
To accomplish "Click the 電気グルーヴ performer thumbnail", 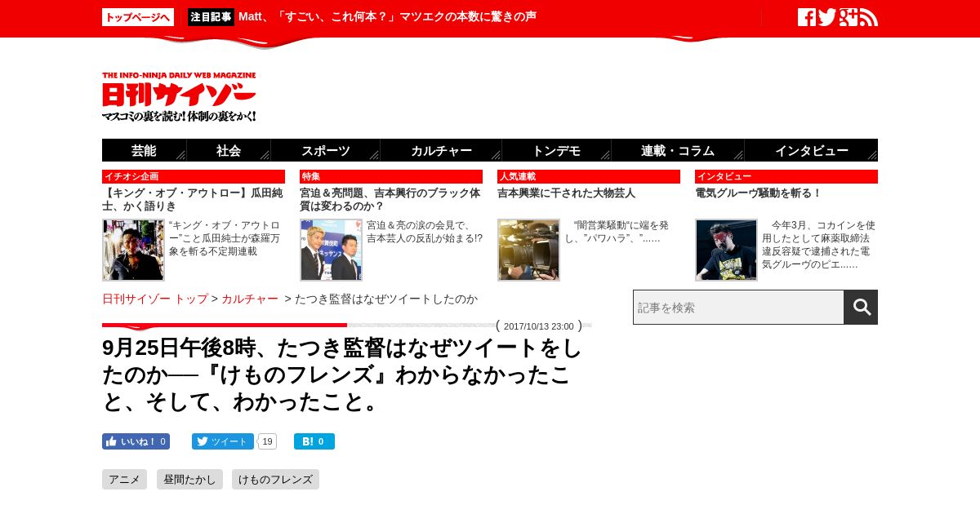I will tap(726, 250).
